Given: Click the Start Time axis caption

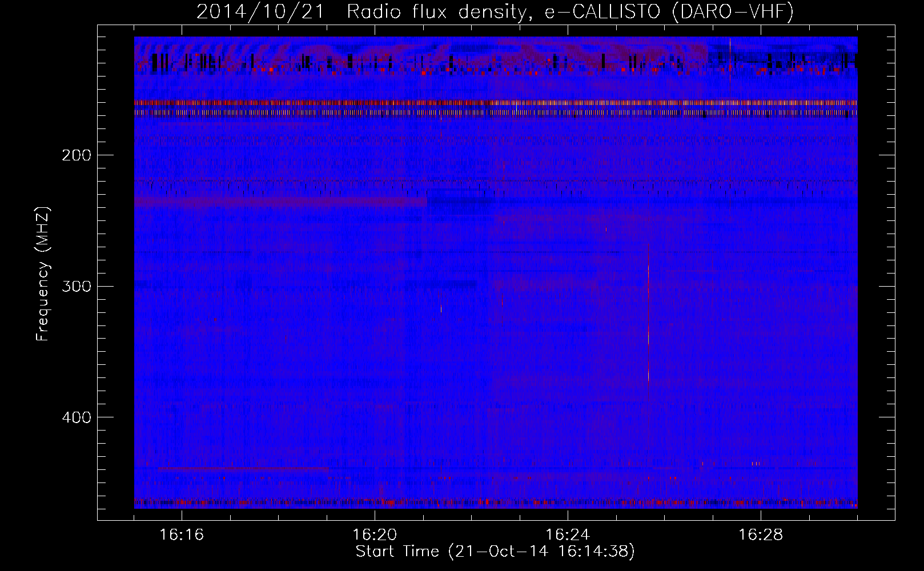Looking at the screenshot, I should (x=495, y=552).
